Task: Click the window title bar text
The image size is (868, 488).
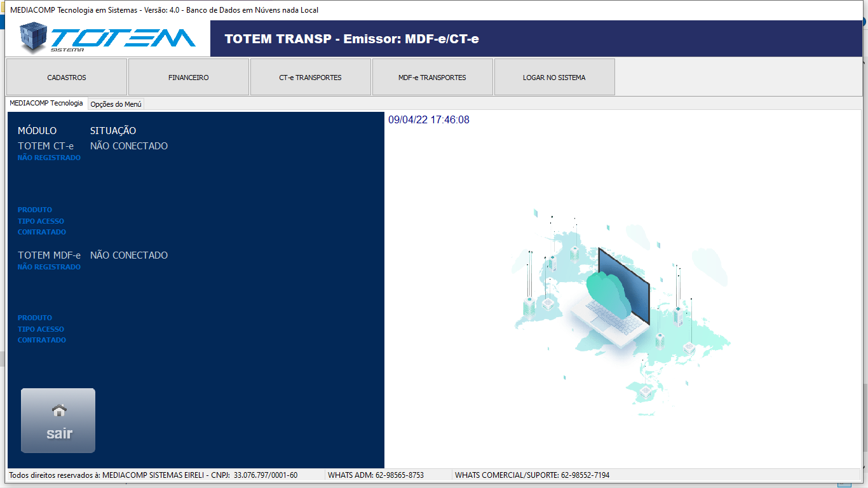Action: [165, 10]
